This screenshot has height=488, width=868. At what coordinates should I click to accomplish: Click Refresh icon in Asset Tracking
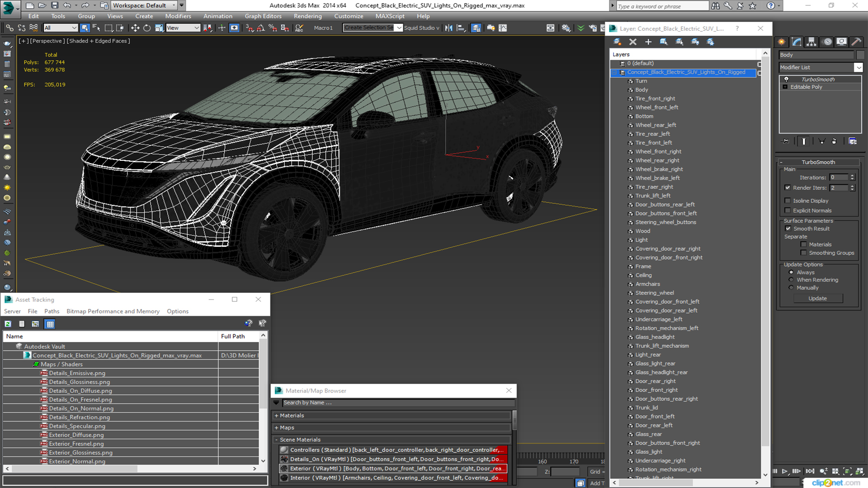[8, 324]
